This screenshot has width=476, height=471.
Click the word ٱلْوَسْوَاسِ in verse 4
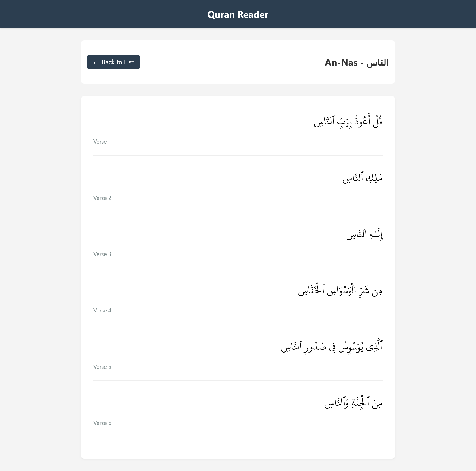tap(340, 291)
